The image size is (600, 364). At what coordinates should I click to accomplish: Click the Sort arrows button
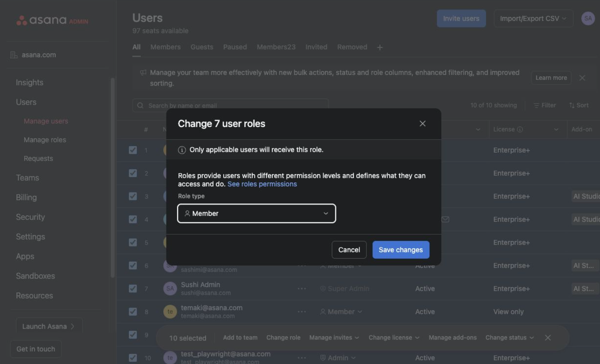579,105
